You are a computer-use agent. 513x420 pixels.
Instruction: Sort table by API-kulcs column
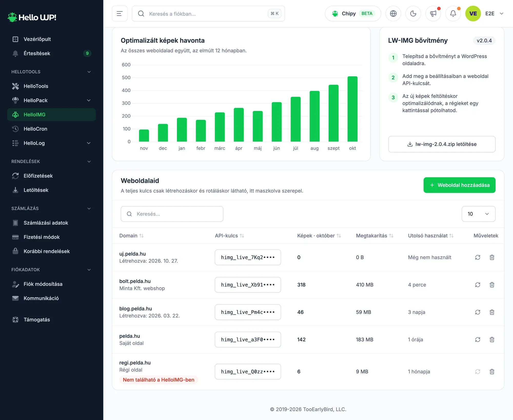[229, 235]
